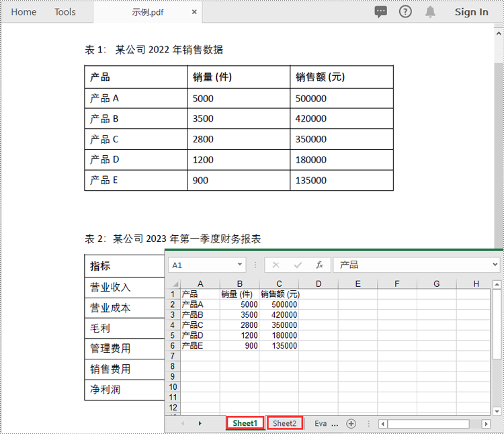504x434 pixels.
Task: Click spreadsheet cell containing 1200
Action: 239,335
